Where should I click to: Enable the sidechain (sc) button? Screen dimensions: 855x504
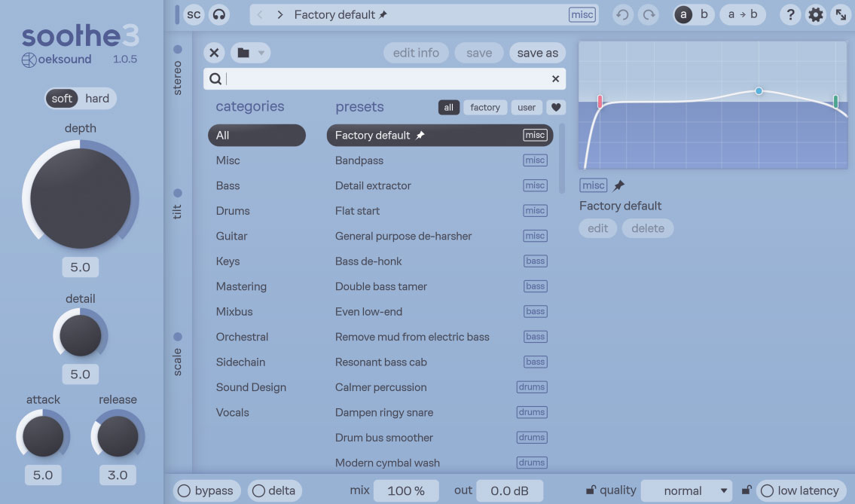pyautogui.click(x=194, y=15)
